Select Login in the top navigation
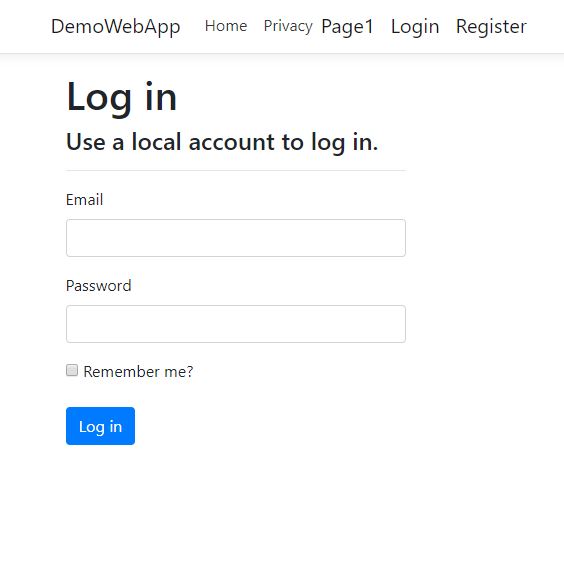The width and height of the screenshot is (564, 567). pos(415,27)
